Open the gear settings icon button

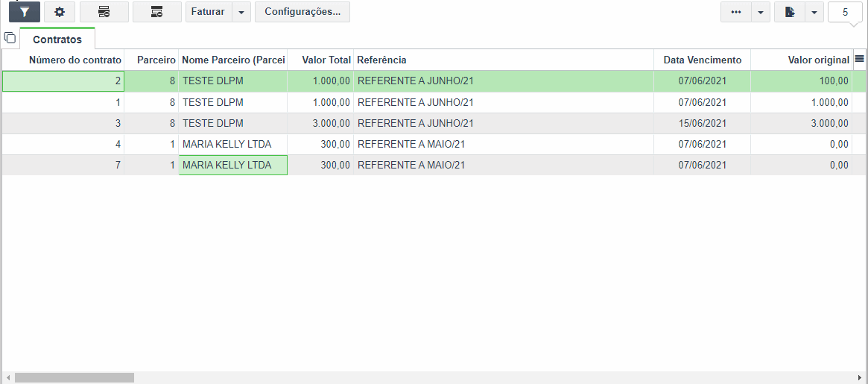(60, 12)
